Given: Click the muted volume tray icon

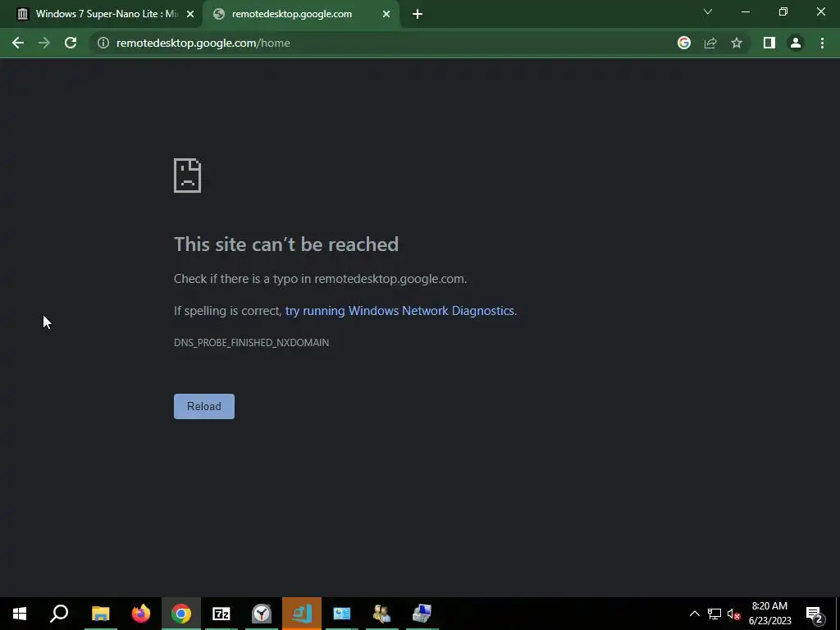Looking at the screenshot, I should coord(733,614).
